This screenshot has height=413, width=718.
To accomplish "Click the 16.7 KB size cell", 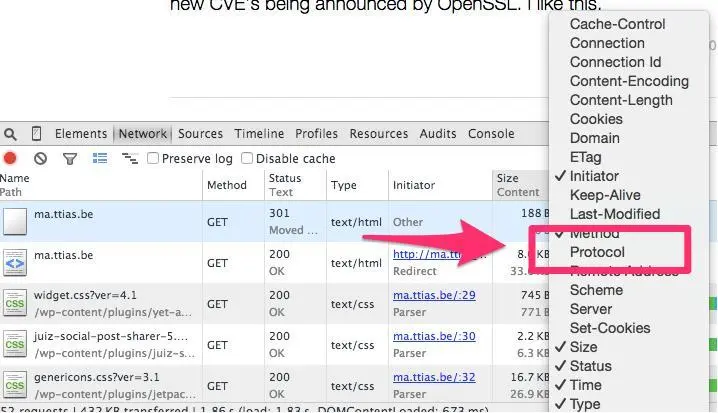I will [530, 377].
